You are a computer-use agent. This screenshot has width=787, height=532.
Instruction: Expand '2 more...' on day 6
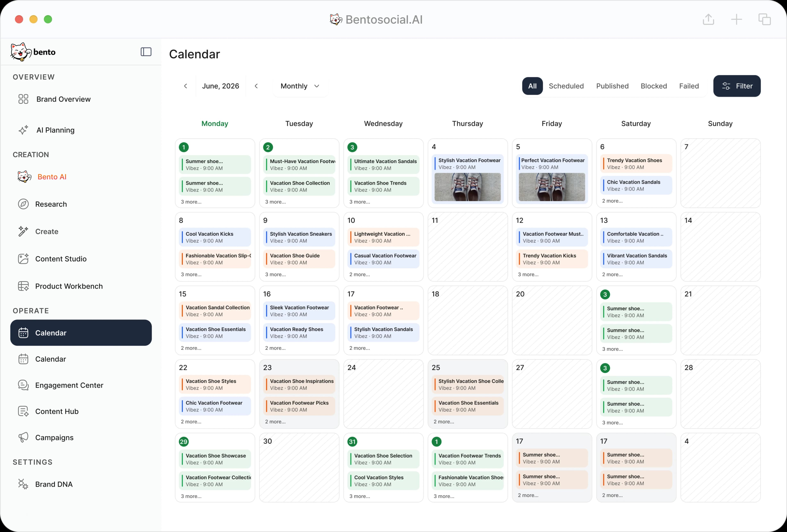612,201
